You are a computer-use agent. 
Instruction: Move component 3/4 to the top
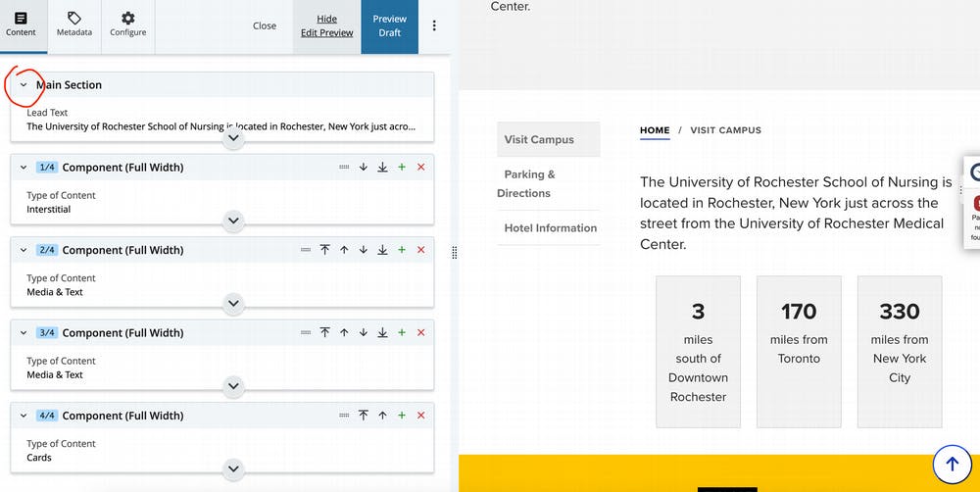(x=325, y=332)
